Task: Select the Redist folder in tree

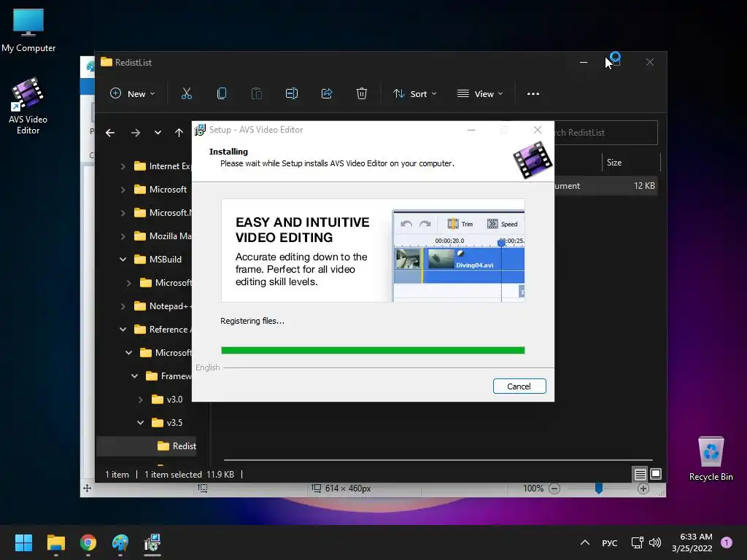Action: (x=177, y=446)
